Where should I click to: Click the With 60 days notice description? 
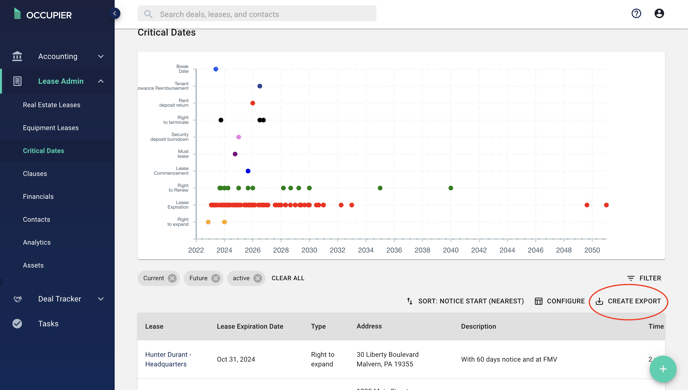509,359
